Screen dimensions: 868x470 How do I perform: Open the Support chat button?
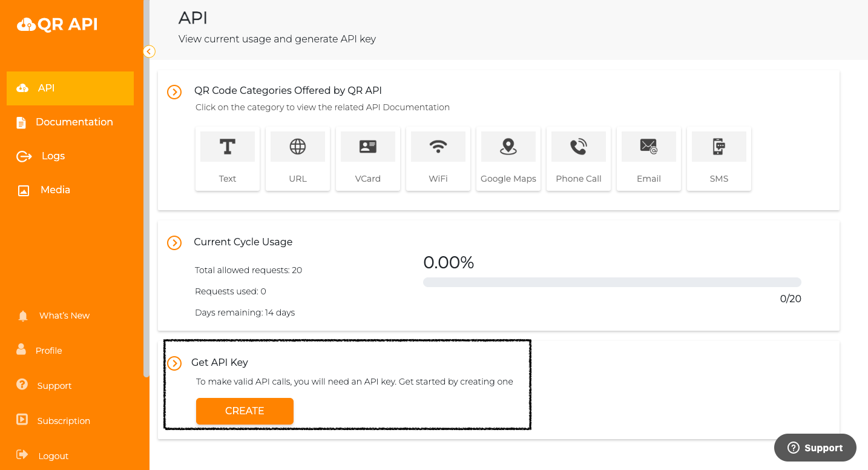coord(815,448)
